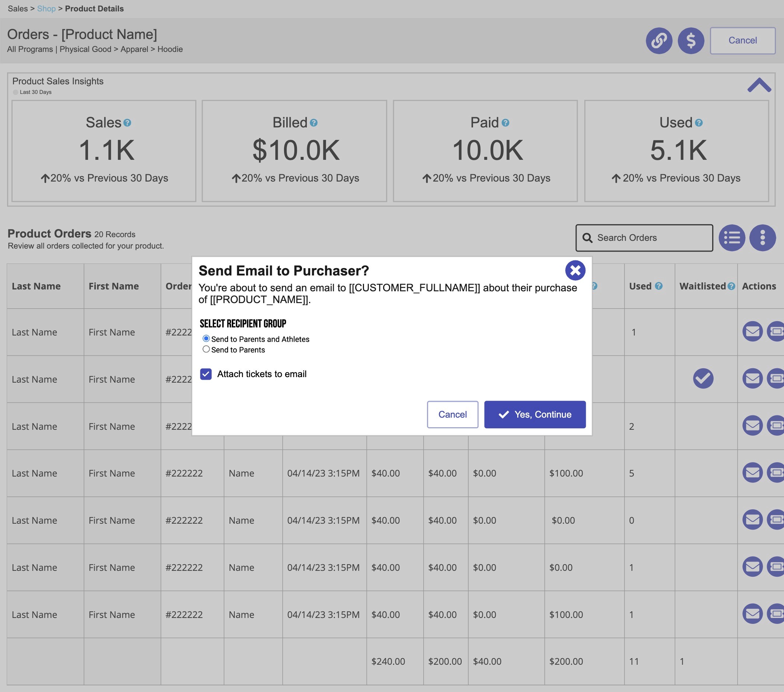Open the three-dot more options menu

(762, 238)
